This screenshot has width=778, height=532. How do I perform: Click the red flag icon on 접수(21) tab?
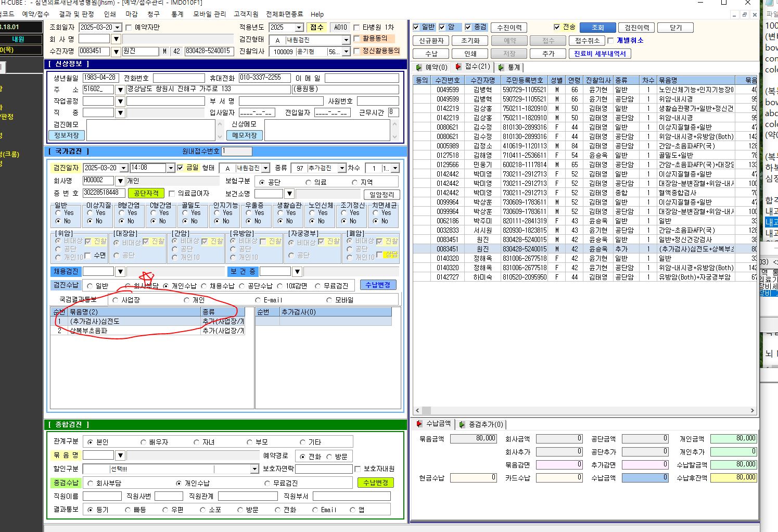click(x=458, y=67)
